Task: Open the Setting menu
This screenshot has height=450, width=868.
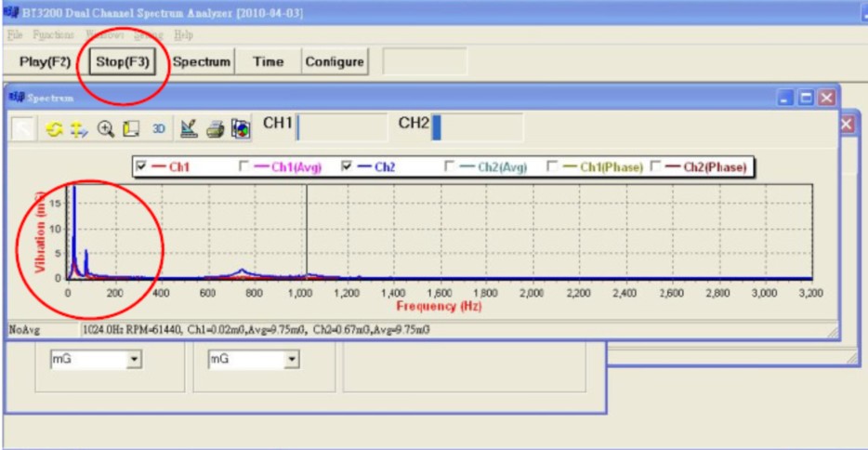Action: tap(149, 35)
